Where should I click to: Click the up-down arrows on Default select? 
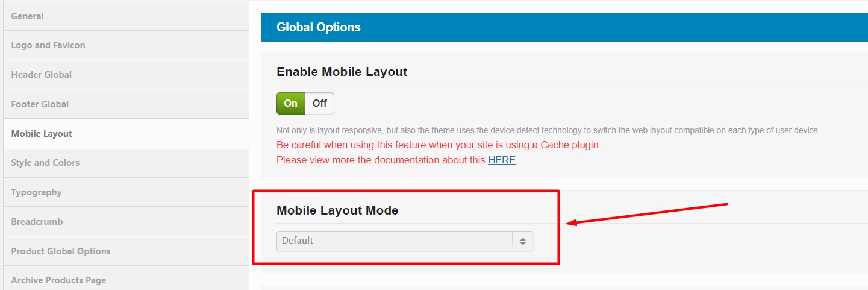tap(522, 241)
